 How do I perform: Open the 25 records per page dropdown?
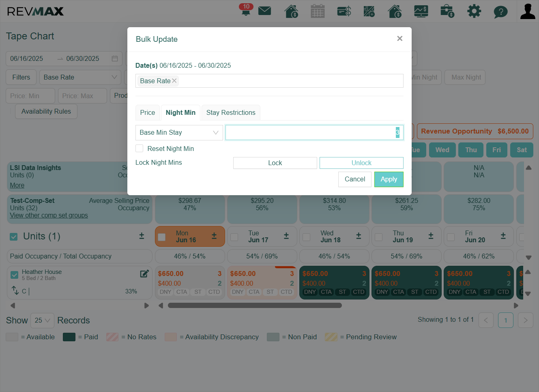point(42,321)
